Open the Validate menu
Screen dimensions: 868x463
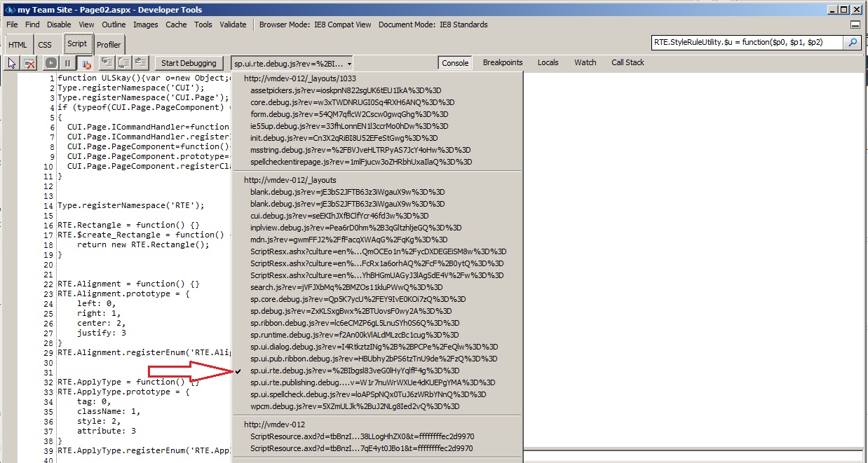(233, 25)
